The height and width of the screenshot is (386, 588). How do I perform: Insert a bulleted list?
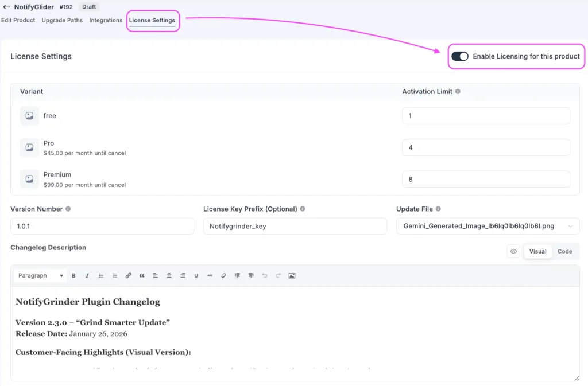[100, 275]
